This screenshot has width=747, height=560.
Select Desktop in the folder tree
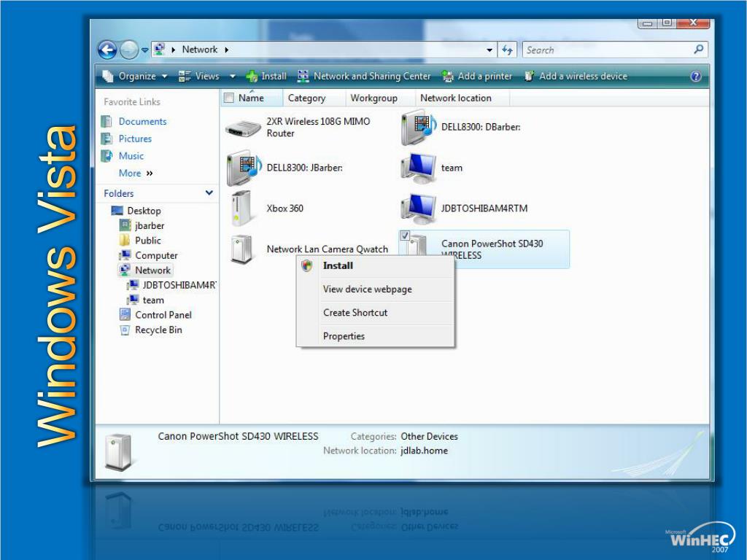[144, 211]
